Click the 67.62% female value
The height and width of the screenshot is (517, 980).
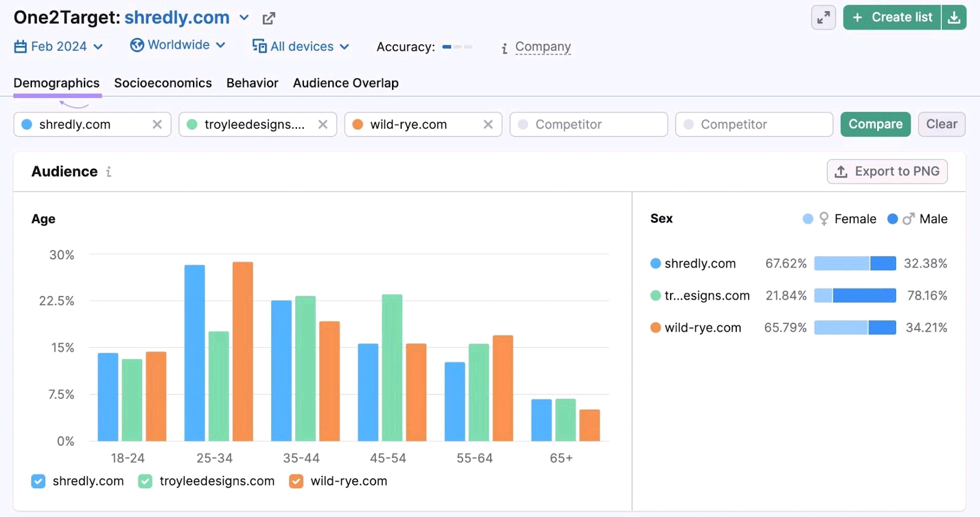point(786,263)
